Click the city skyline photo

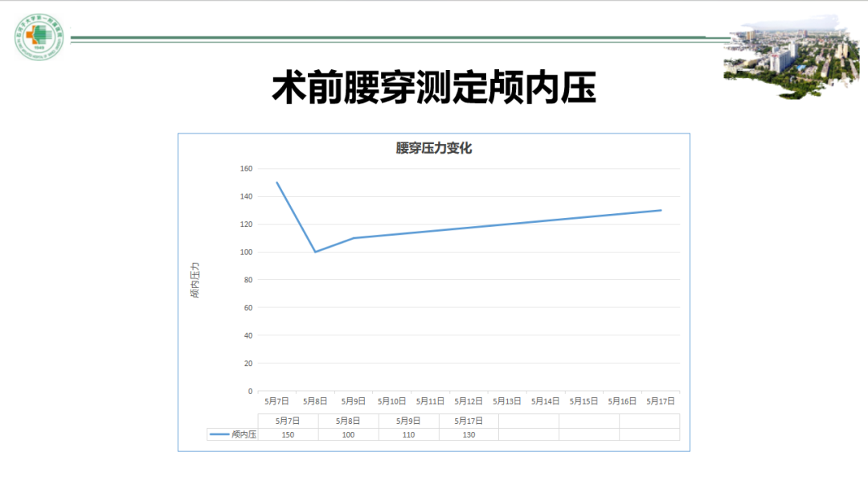pos(792,56)
